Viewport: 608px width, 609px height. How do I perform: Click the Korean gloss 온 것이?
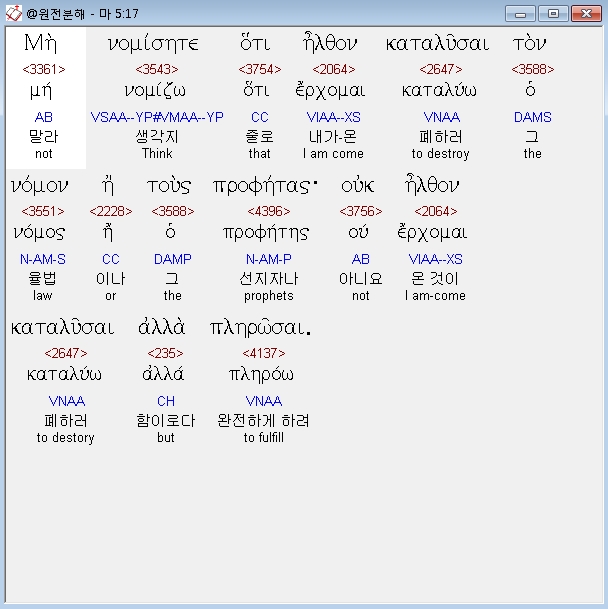coord(435,279)
